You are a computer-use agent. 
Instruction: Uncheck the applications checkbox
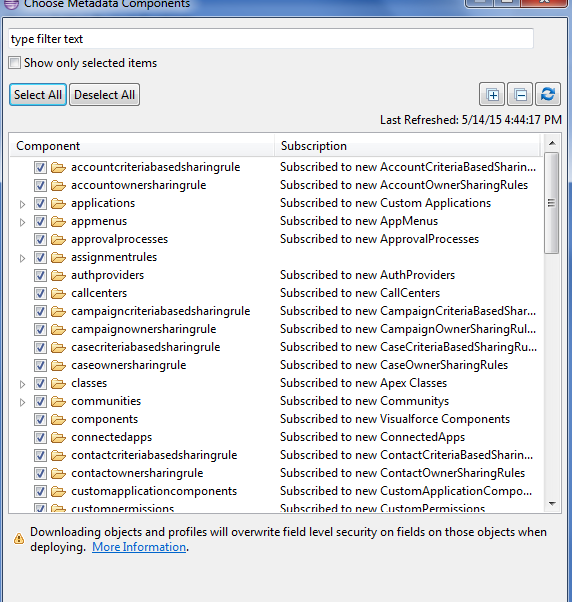40,203
